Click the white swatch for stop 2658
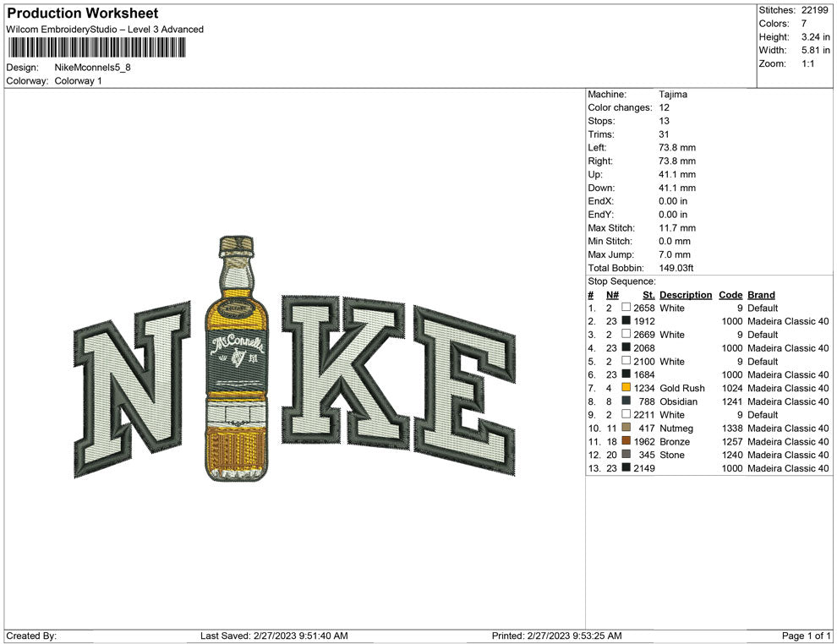The height and width of the screenshot is (644, 837). [x=626, y=308]
